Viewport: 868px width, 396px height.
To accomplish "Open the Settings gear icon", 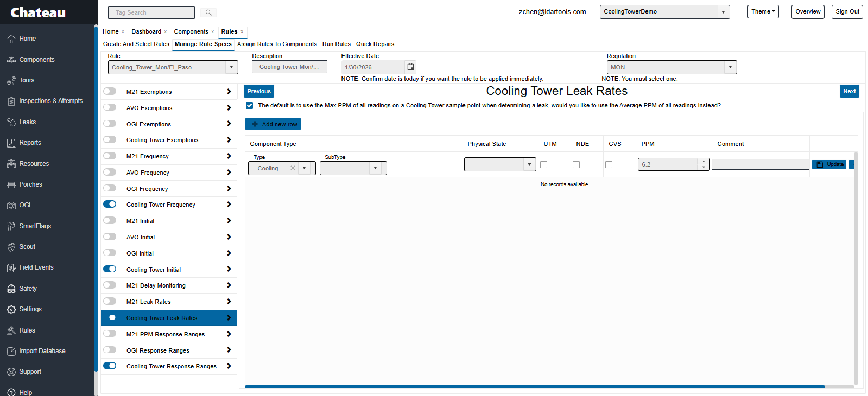I will click(x=11, y=310).
